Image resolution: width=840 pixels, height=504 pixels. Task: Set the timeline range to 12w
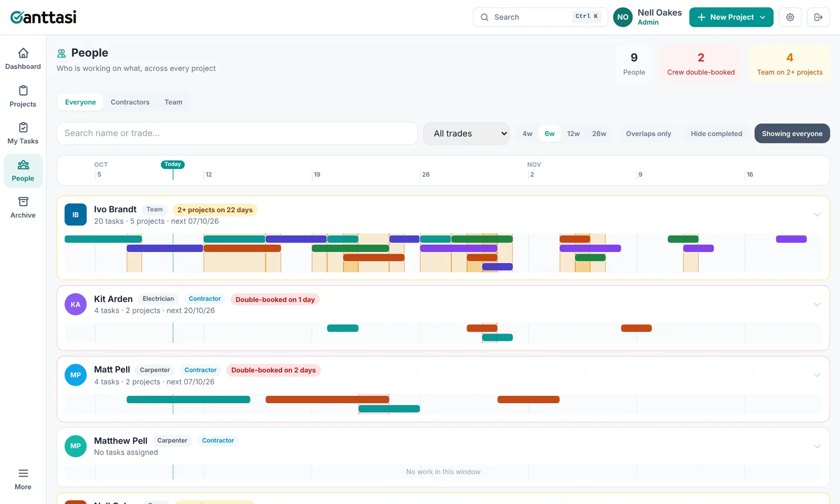[x=573, y=134]
